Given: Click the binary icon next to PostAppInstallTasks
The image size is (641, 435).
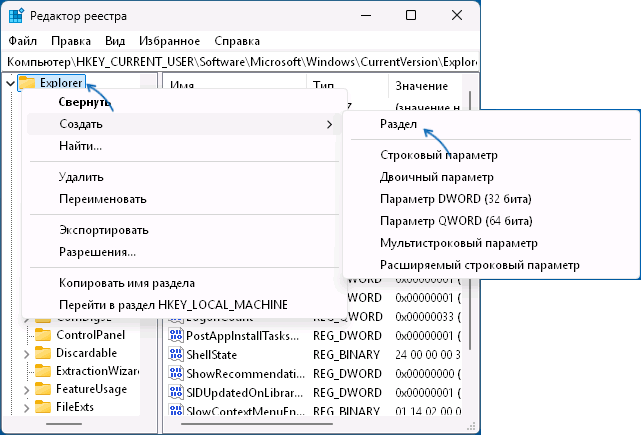Looking at the screenshot, I should pyautogui.click(x=176, y=336).
